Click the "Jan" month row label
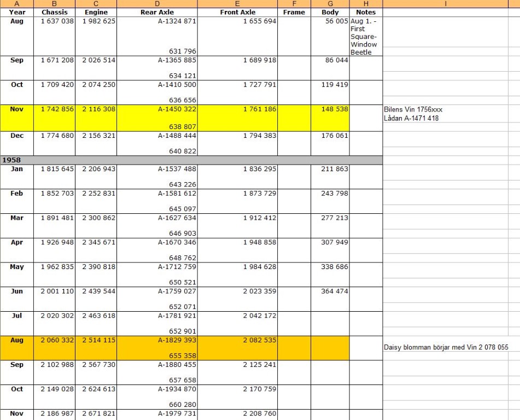The height and width of the screenshot is (420, 520). pos(17,170)
